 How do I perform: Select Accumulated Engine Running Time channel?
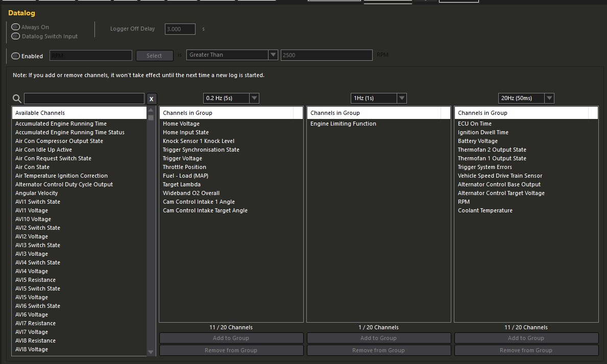coord(61,124)
